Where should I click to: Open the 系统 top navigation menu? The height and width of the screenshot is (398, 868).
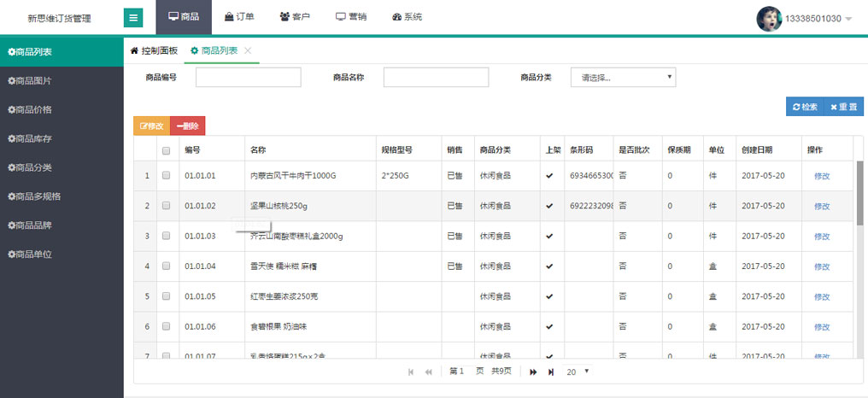pyautogui.click(x=407, y=17)
